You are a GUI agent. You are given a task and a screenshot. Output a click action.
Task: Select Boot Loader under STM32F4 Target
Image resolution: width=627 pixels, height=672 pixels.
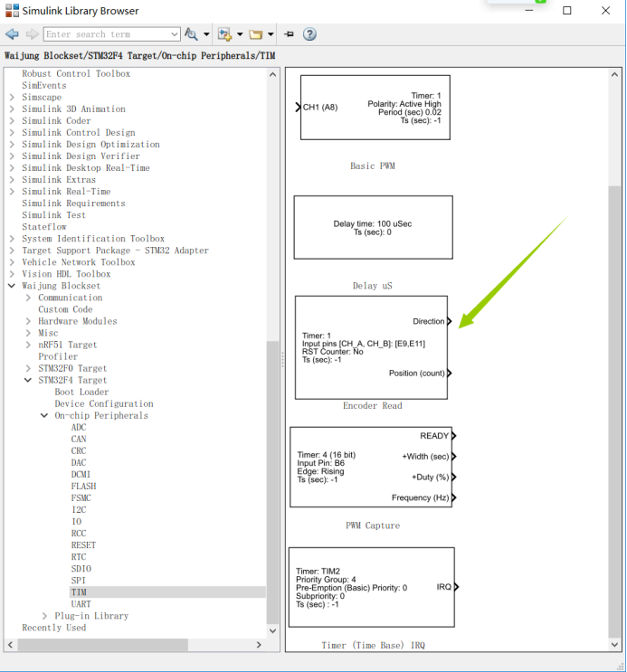81,392
